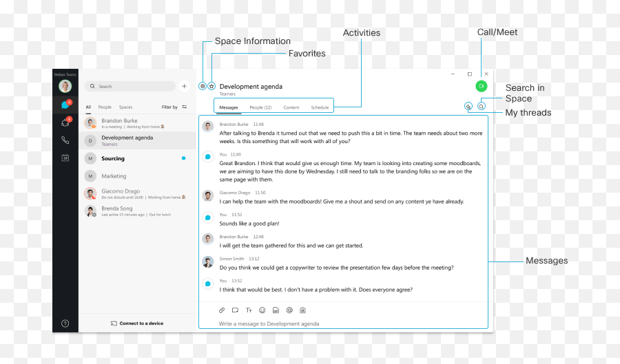Open the Meetings calendar icon in sidebar
Viewport: 620px width, 364px height.
point(65,158)
